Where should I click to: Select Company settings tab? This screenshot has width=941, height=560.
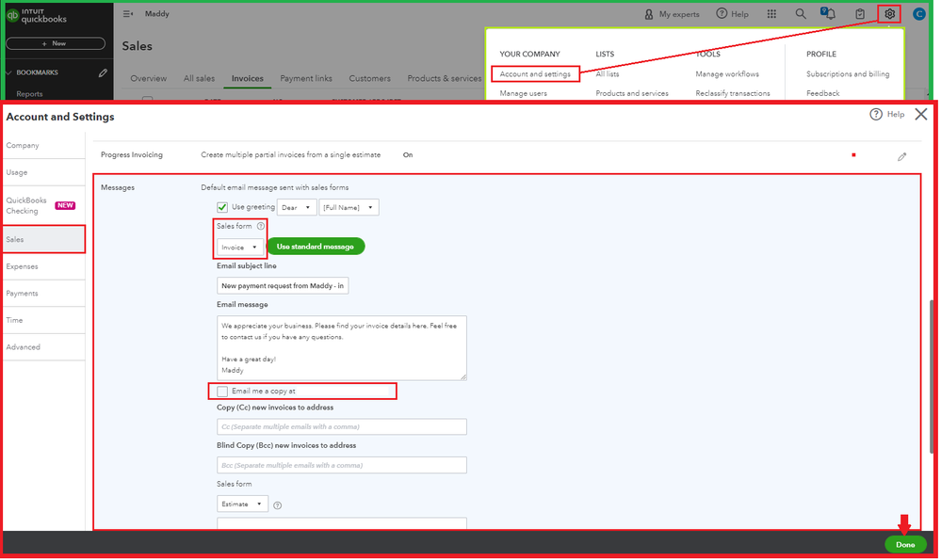(x=43, y=145)
